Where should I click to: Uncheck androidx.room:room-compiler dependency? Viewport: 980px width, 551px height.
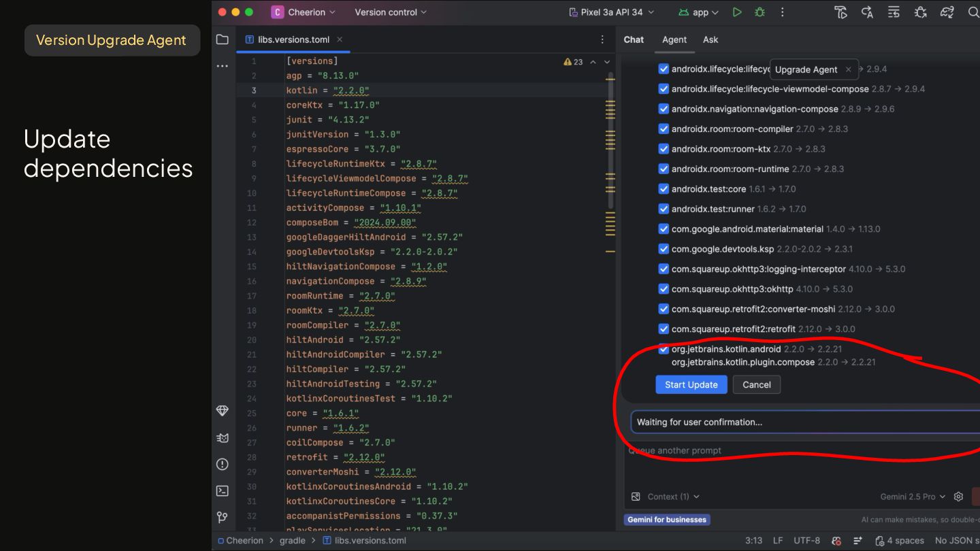click(664, 129)
